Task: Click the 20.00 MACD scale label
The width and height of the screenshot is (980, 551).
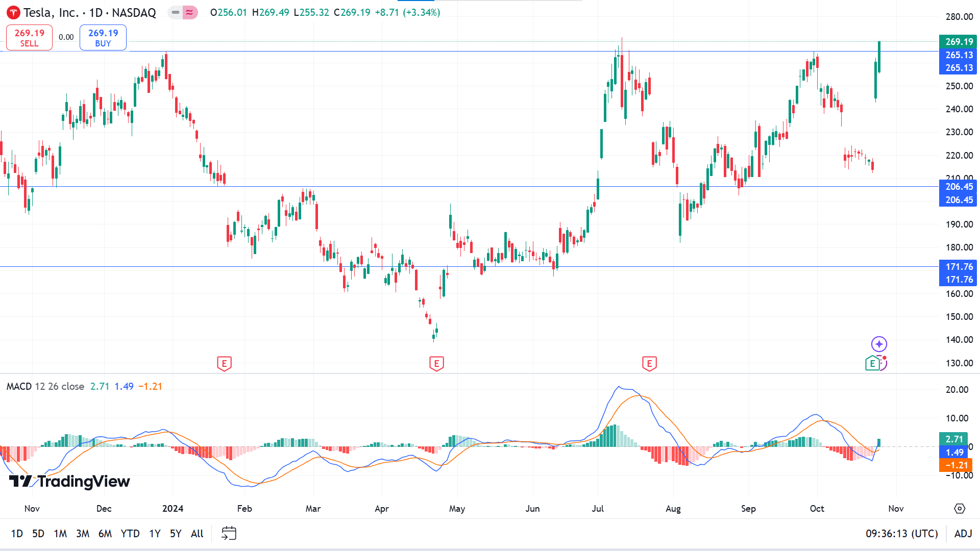Action: [x=957, y=390]
